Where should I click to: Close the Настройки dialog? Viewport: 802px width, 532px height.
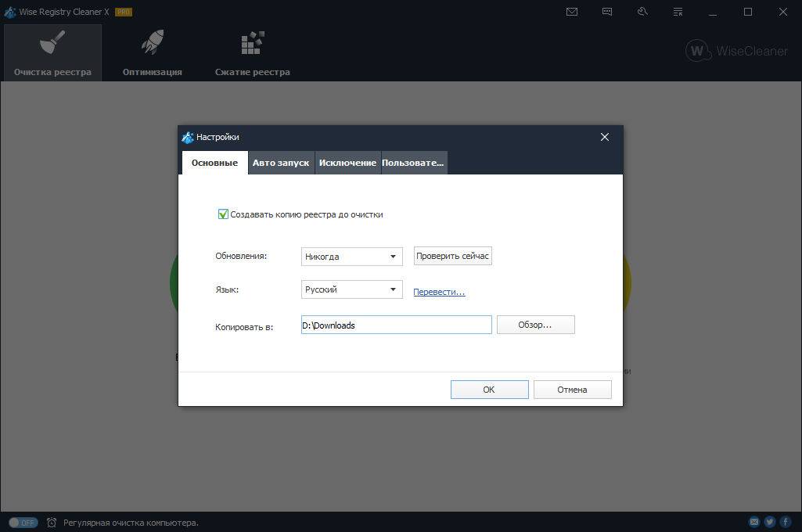(x=605, y=137)
